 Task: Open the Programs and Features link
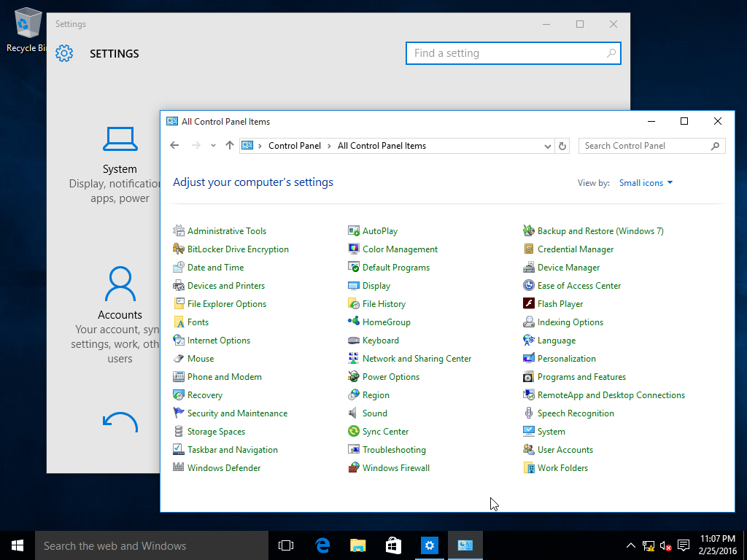point(581,377)
